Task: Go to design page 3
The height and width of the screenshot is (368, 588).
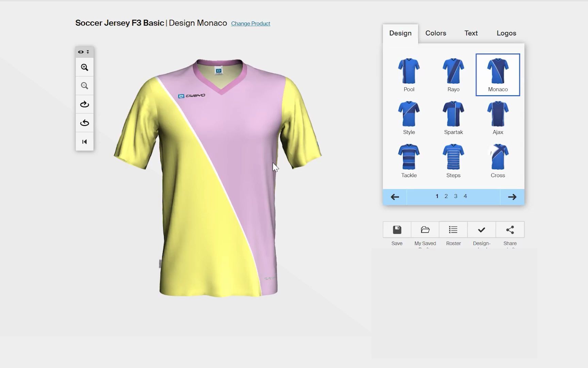Action: pos(456,196)
